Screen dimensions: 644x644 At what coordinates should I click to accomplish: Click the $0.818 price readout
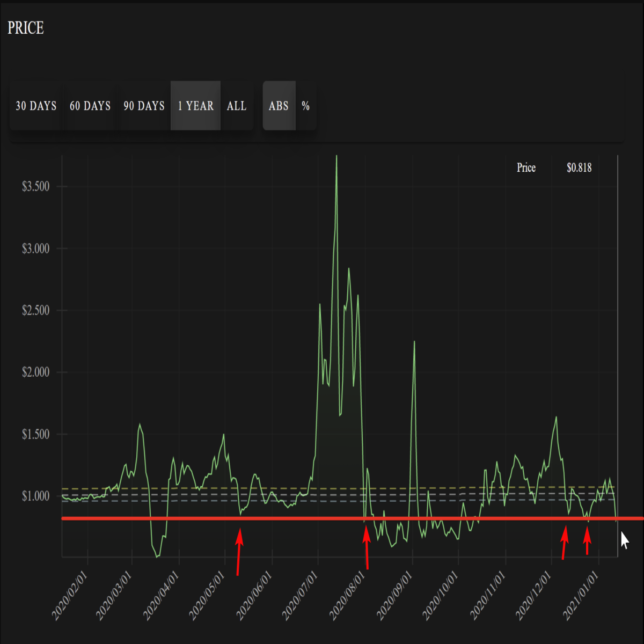(579, 167)
